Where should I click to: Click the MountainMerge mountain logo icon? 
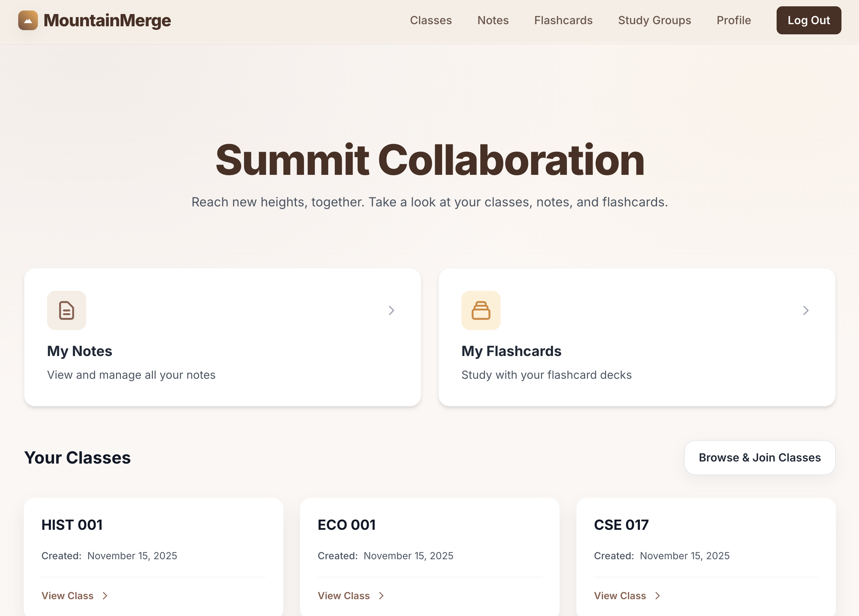[28, 20]
